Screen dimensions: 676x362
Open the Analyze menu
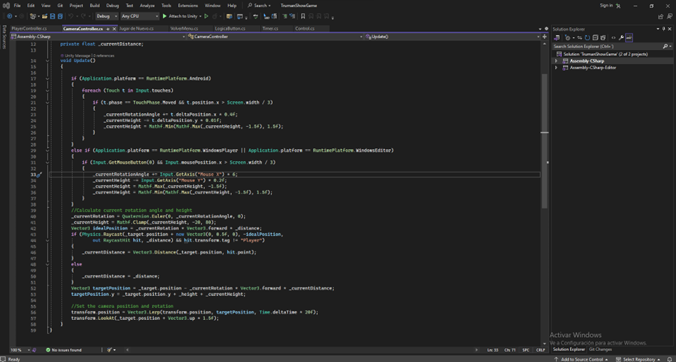pyautogui.click(x=147, y=6)
